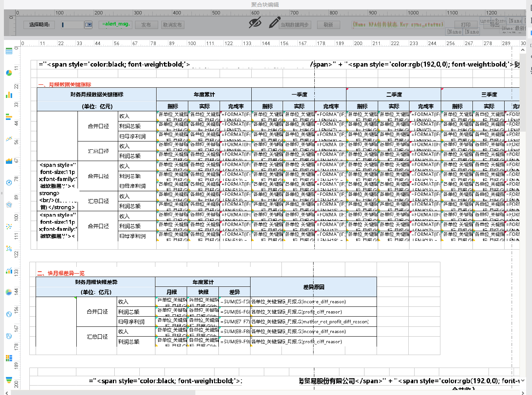Pick the horizontal bar chart icon
This screenshot has height=395, width=532.
coord(9,117)
